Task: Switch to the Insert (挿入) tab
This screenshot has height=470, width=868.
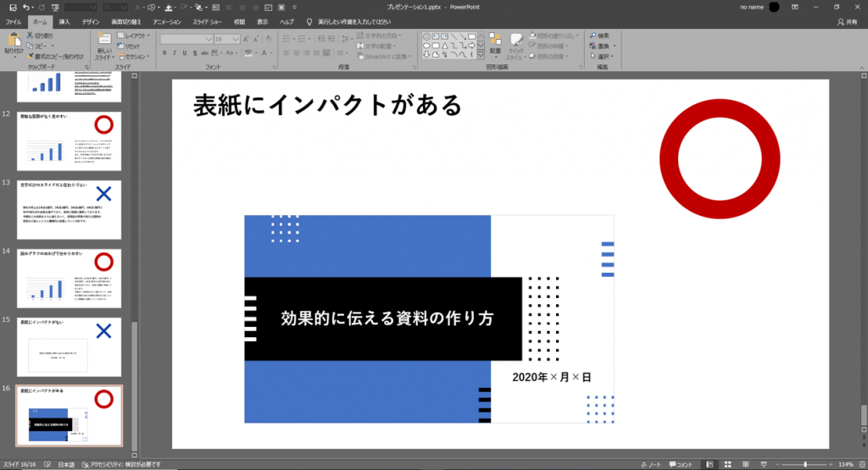Action: point(64,22)
